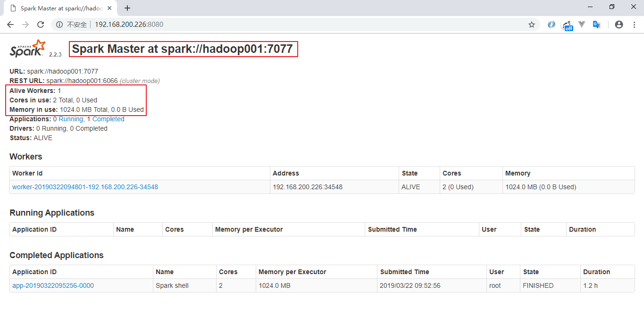This screenshot has height=310, width=644.
Task: Open the Google Translate extension
Action: [596, 25]
